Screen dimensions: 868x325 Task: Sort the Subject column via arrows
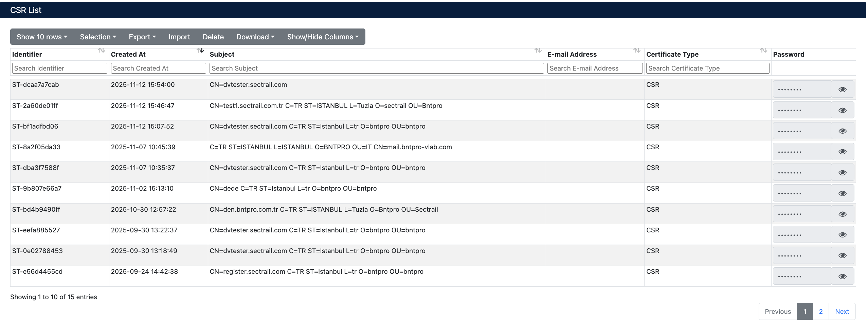click(x=538, y=51)
